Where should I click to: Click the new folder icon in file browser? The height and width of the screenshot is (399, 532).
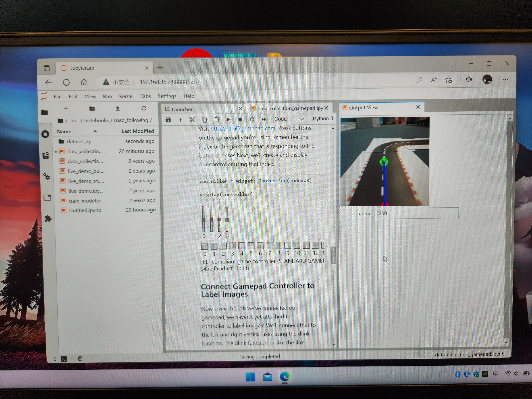point(92,109)
